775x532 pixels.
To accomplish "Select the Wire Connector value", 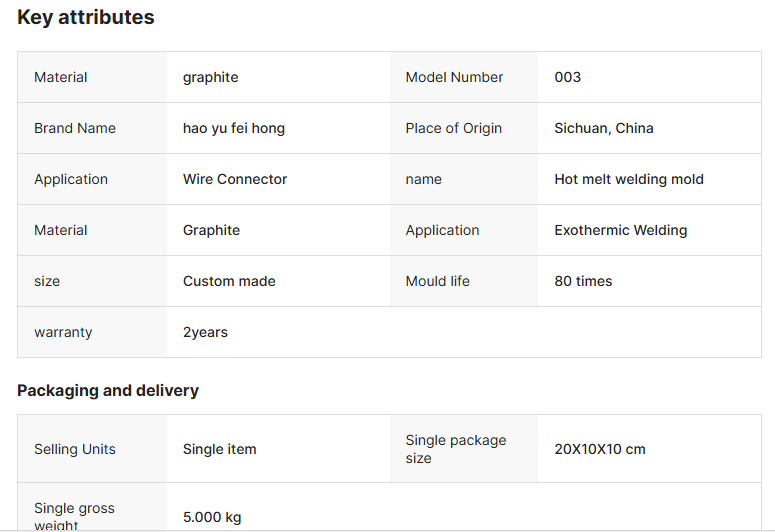I will pyautogui.click(x=235, y=179).
